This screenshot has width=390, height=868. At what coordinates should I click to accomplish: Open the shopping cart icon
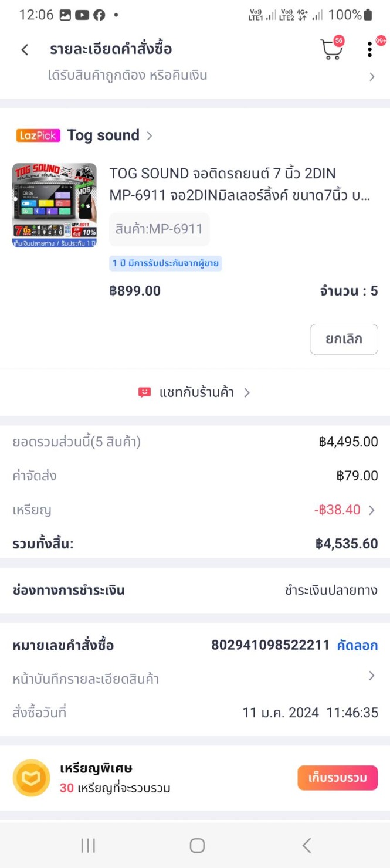[331, 50]
